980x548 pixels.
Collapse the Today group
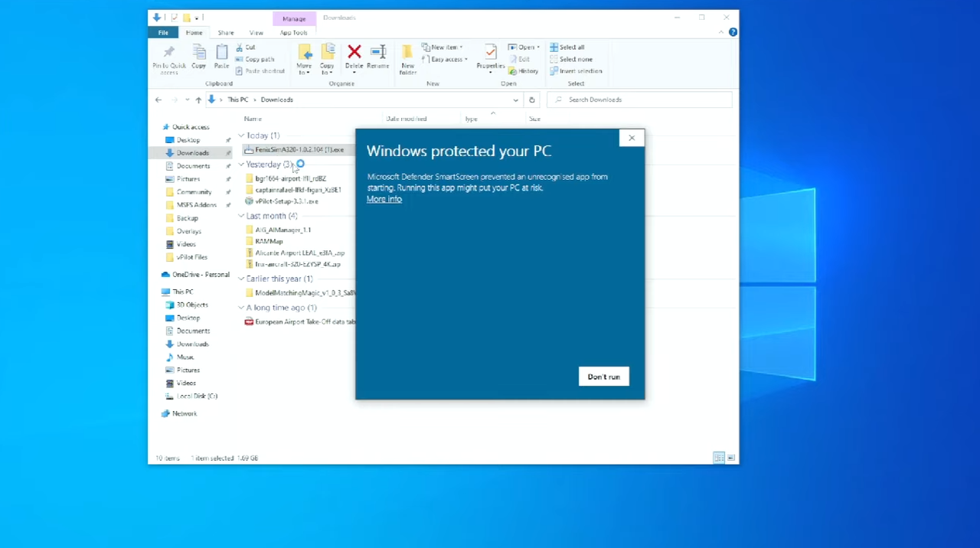pos(241,135)
